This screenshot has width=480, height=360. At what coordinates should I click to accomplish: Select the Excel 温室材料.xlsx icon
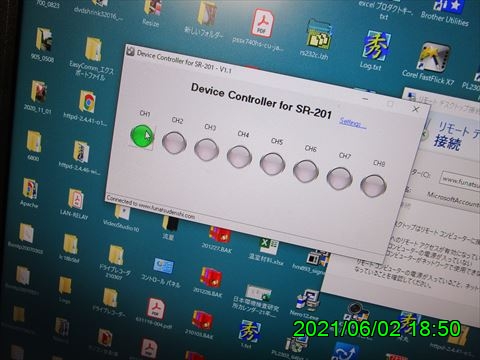pos(267,252)
